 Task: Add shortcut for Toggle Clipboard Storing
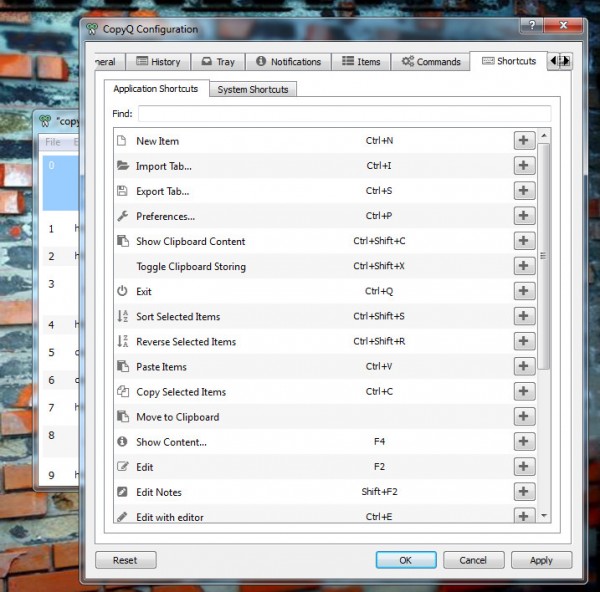[x=524, y=266]
